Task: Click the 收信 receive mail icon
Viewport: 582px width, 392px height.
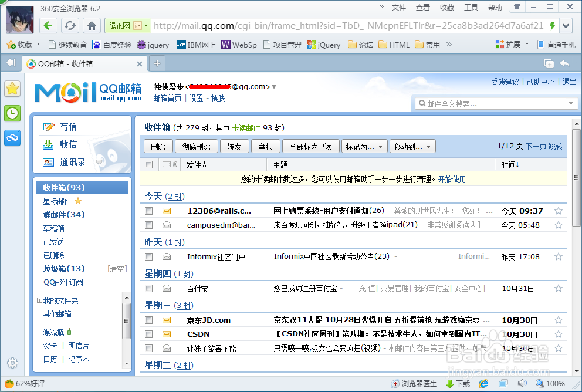Action: pos(49,144)
